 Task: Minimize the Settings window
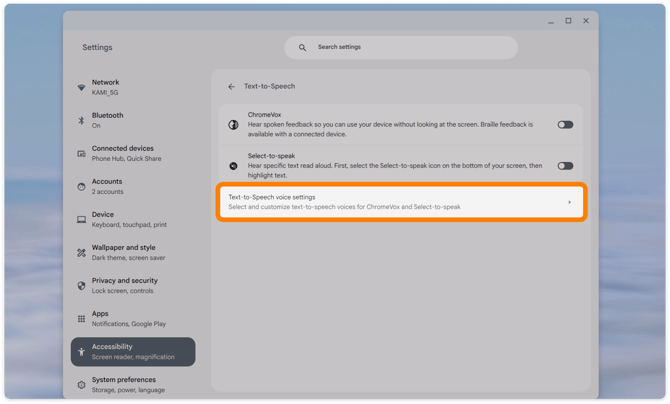click(551, 21)
